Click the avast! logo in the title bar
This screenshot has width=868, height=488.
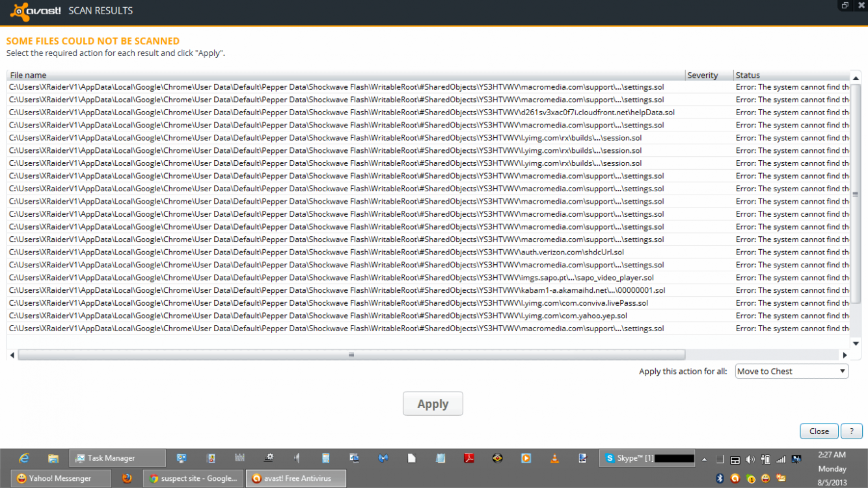coord(36,10)
